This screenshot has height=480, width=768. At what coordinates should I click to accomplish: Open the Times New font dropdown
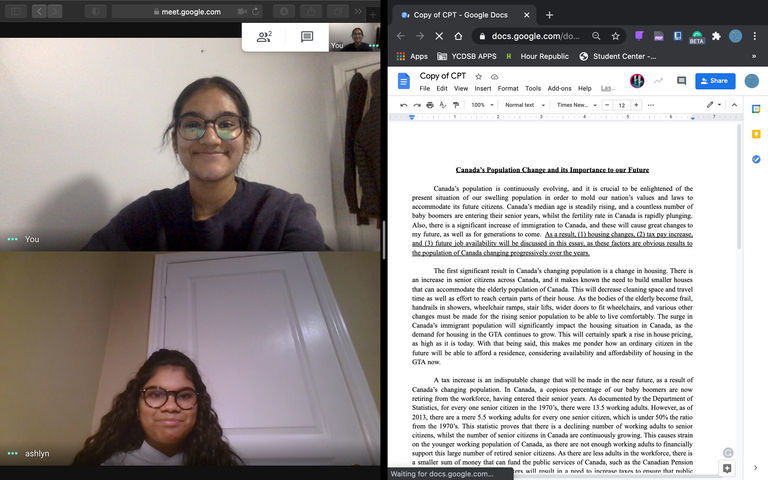point(576,105)
